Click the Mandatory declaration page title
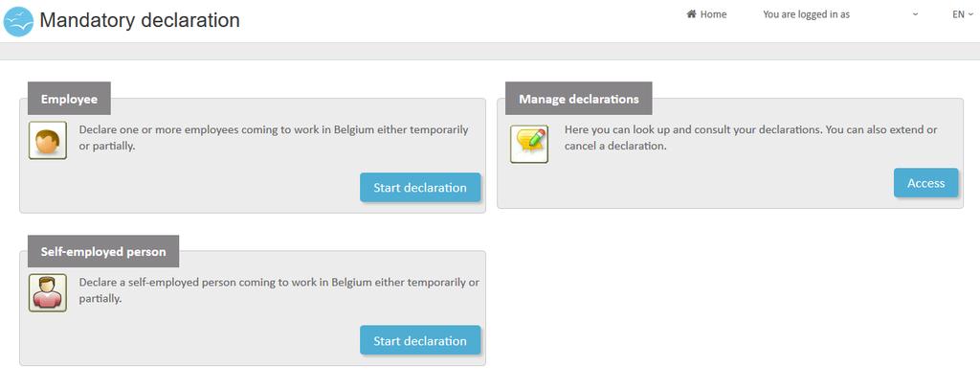This screenshot has height=390, width=980. pyautogui.click(x=140, y=20)
